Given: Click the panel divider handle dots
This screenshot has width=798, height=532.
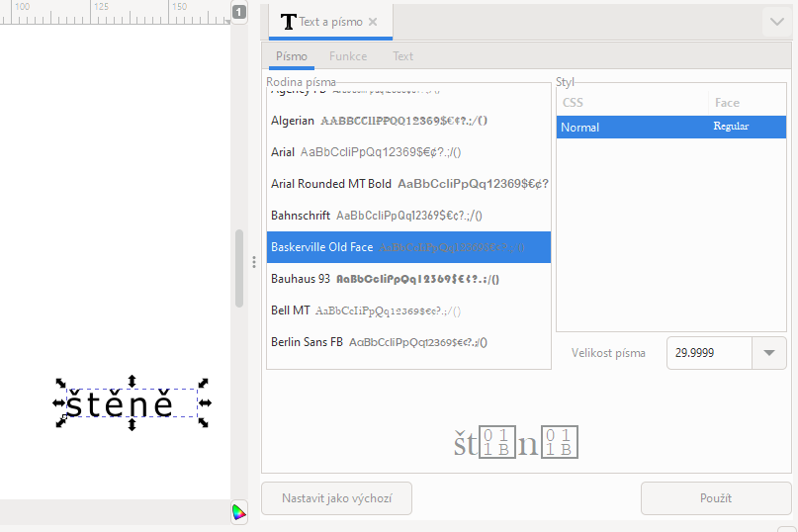Looking at the screenshot, I should click(254, 262).
